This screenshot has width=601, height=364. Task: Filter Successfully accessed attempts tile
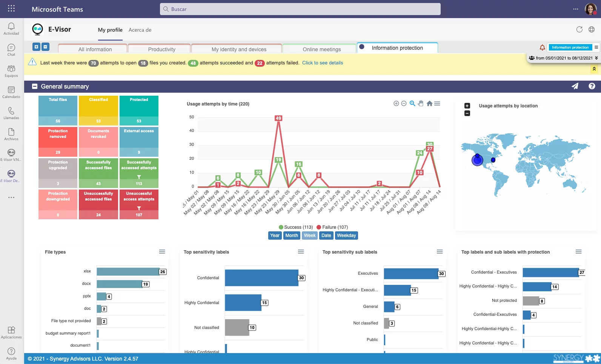tap(139, 177)
